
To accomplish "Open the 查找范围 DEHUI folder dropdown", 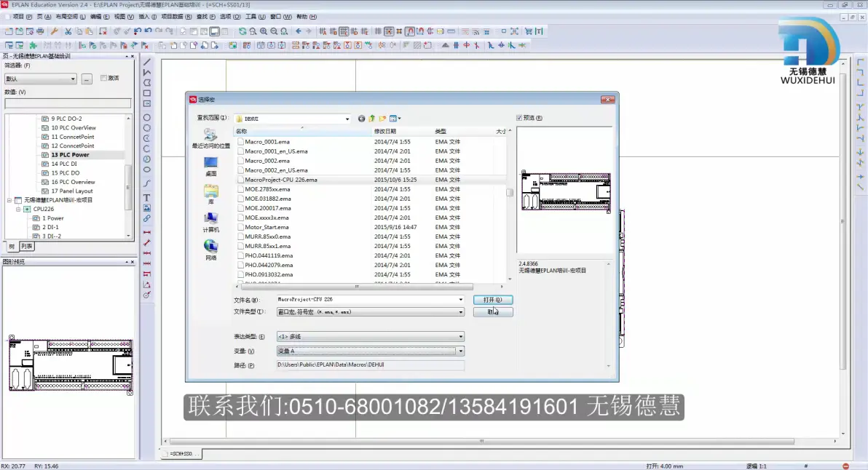I will tap(347, 119).
